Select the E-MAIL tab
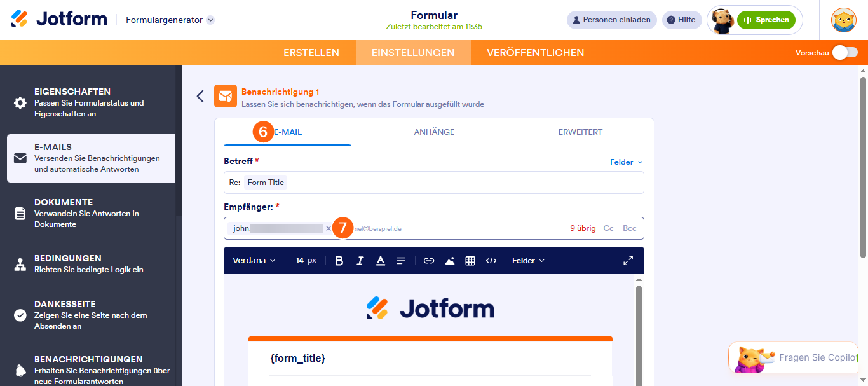The width and height of the screenshot is (868, 386). coord(287,132)
